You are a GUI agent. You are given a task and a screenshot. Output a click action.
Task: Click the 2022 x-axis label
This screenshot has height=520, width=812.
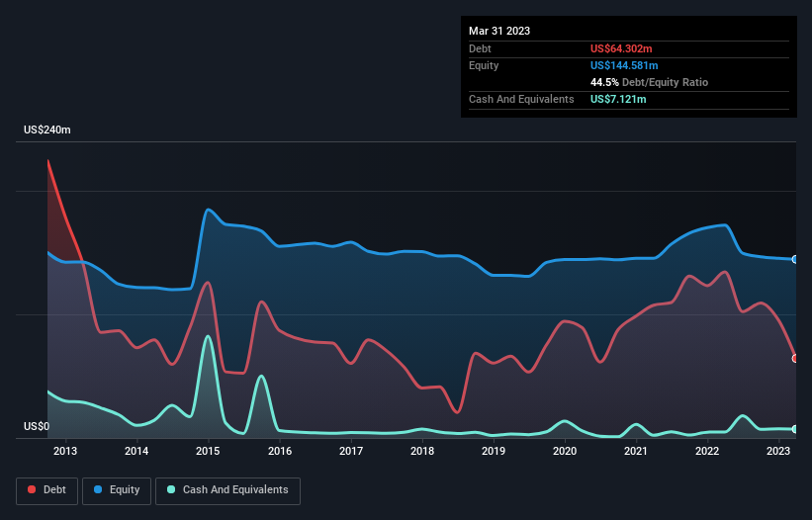[707, 451]
